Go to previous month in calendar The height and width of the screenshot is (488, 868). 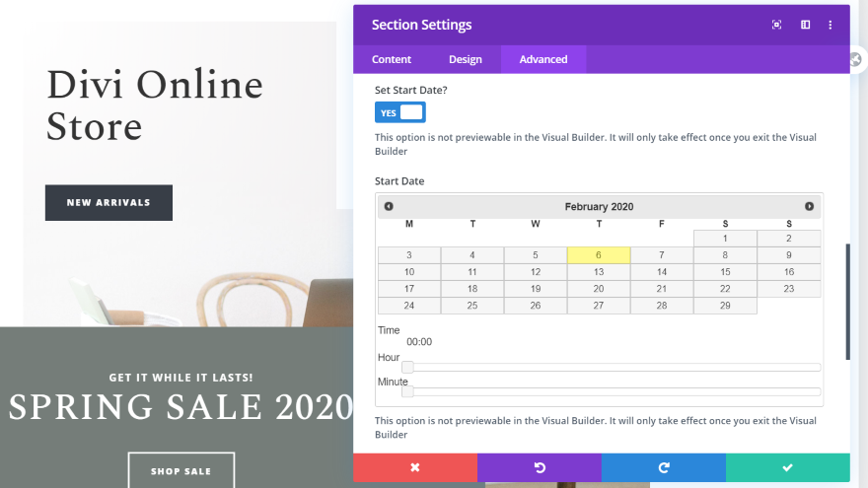(389, 206)
